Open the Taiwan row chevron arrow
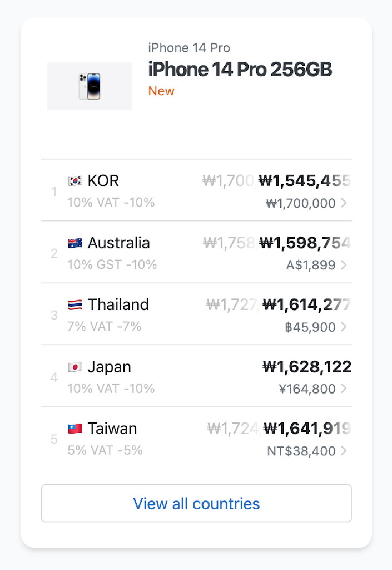 point(344,451)
